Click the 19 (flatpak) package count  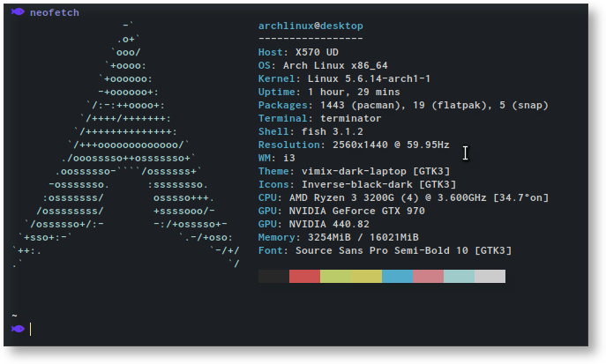click(x=452, y=105)
